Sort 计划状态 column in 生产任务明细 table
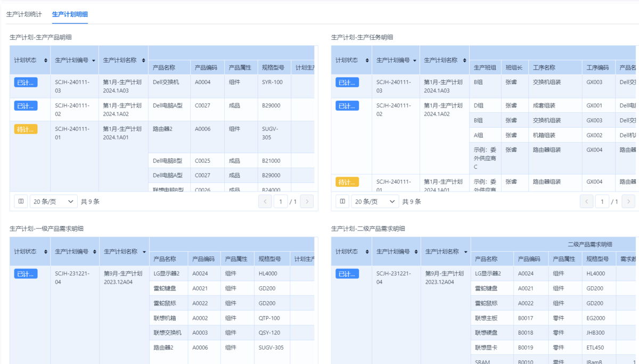 point(367,61)
